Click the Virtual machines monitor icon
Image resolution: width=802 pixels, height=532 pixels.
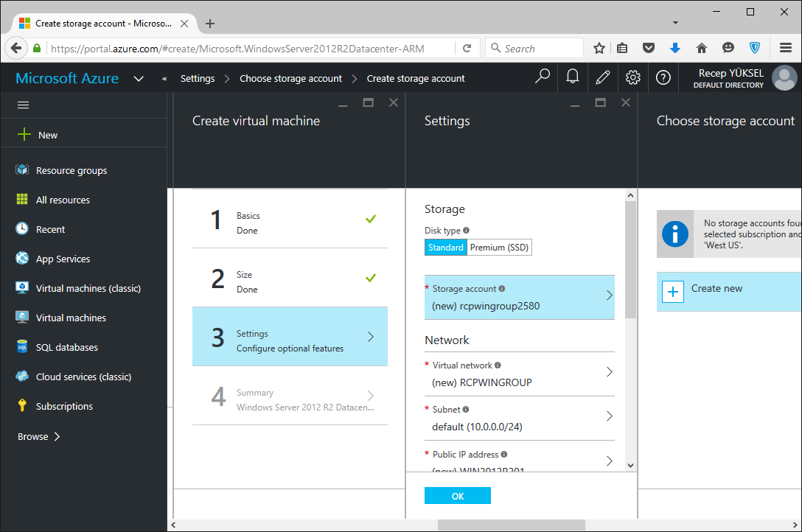22,317
